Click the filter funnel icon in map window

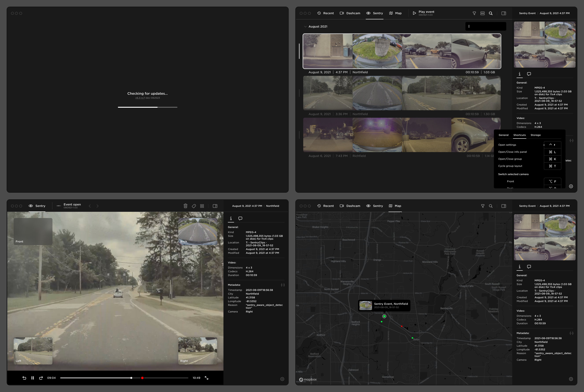pyautogui.click(x=483, y=206)
